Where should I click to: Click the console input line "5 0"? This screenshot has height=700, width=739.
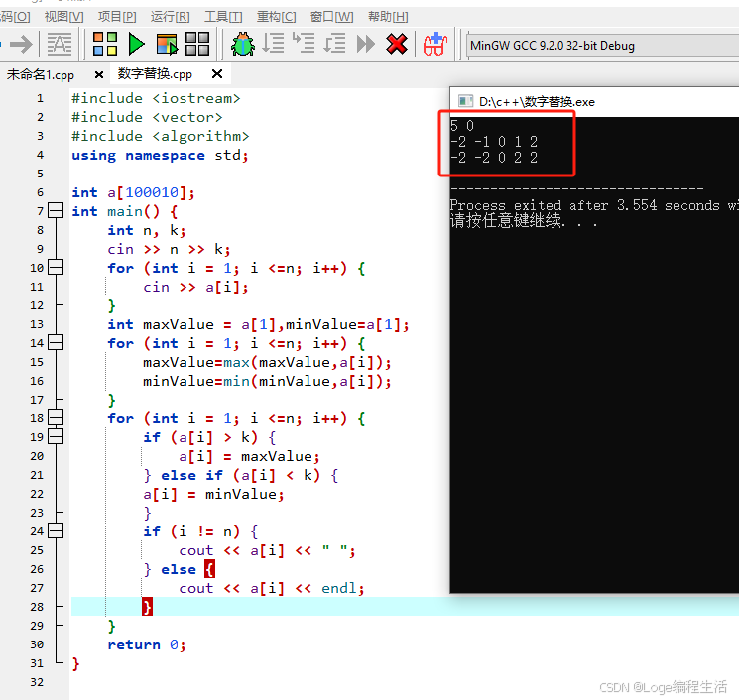point(462,125)
